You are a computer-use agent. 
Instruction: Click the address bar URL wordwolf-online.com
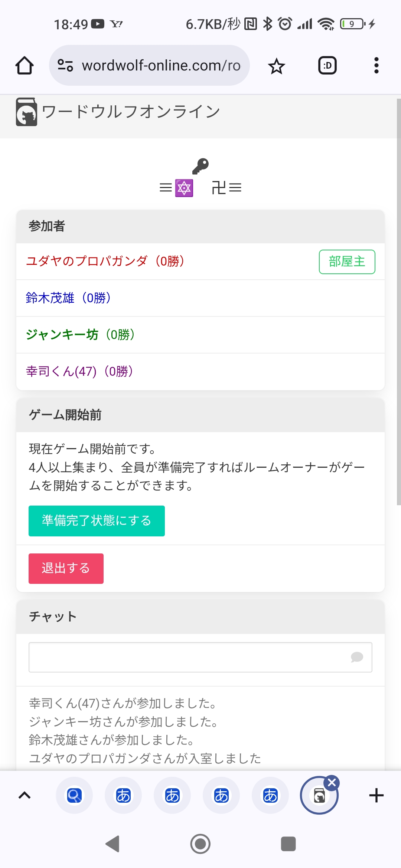coord(161,65)
